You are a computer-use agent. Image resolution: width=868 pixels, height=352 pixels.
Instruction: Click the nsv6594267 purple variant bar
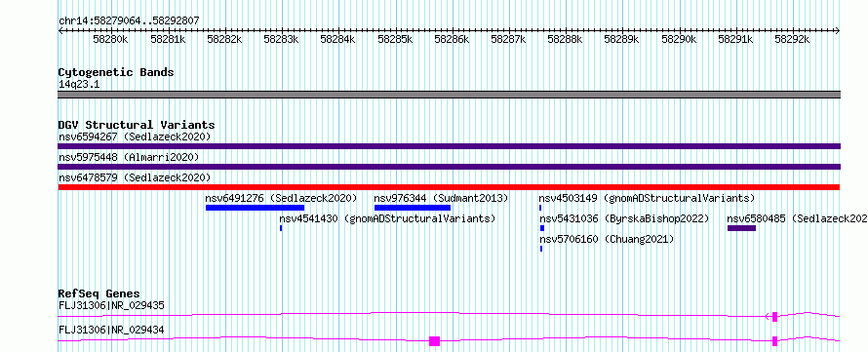449,146
